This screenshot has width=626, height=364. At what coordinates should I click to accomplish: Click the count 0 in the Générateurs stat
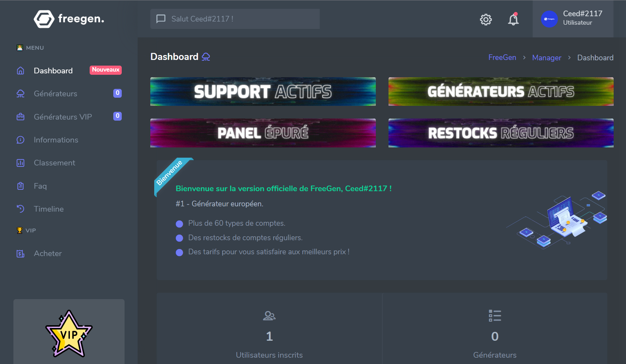495,336
